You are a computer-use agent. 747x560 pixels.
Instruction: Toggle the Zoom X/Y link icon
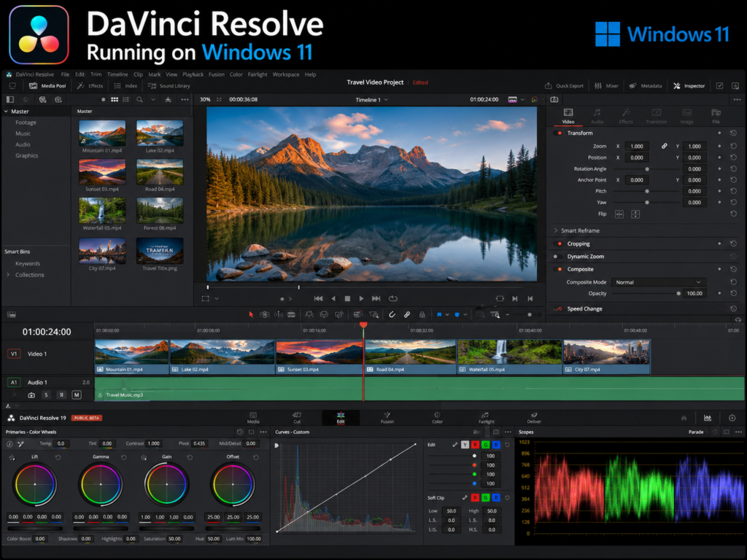click(664, 146)
